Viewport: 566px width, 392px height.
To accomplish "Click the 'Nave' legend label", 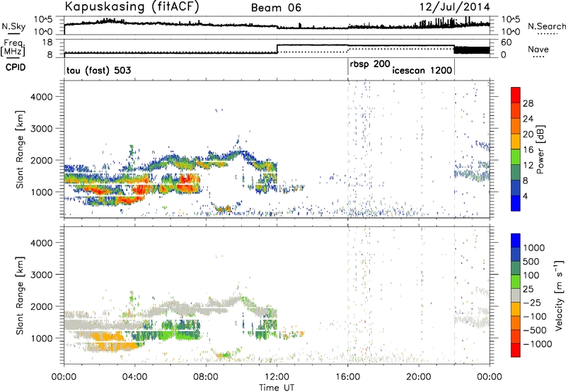I will point(538,49).
